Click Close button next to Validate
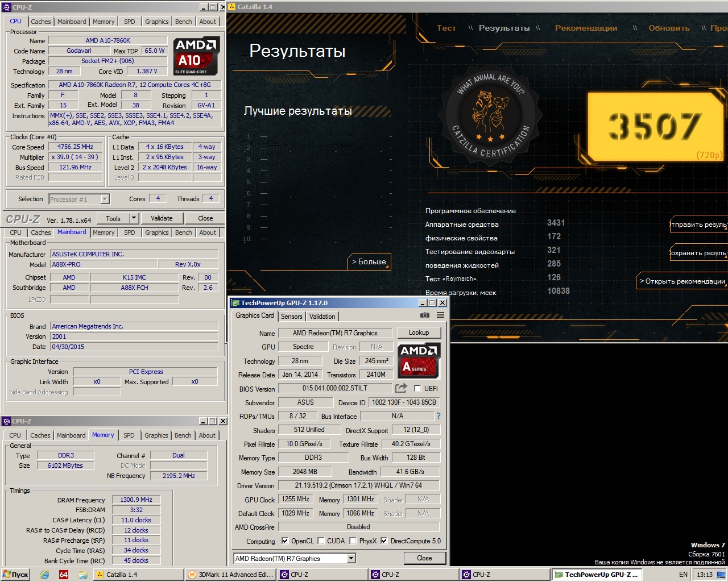 tap(205, 218)
